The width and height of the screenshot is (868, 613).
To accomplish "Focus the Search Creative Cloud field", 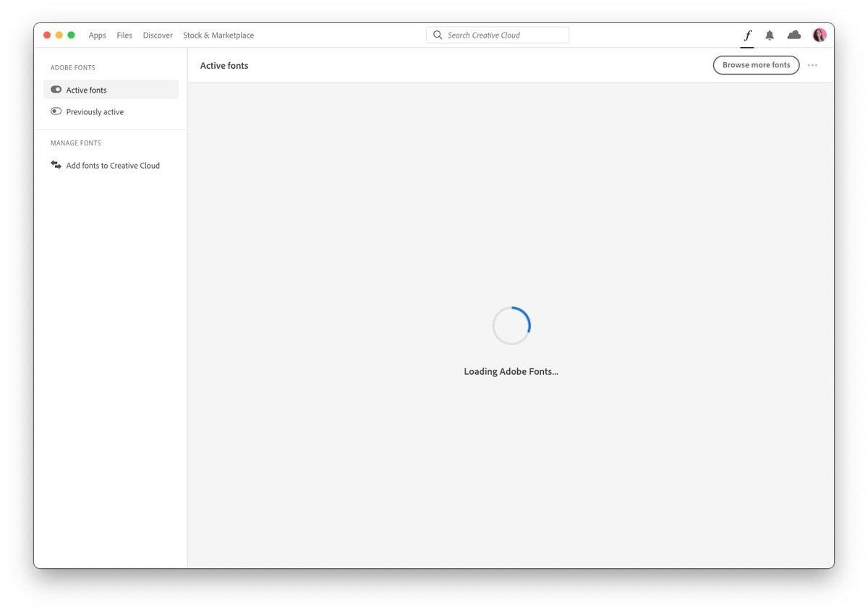I will (x=498, y=35).
